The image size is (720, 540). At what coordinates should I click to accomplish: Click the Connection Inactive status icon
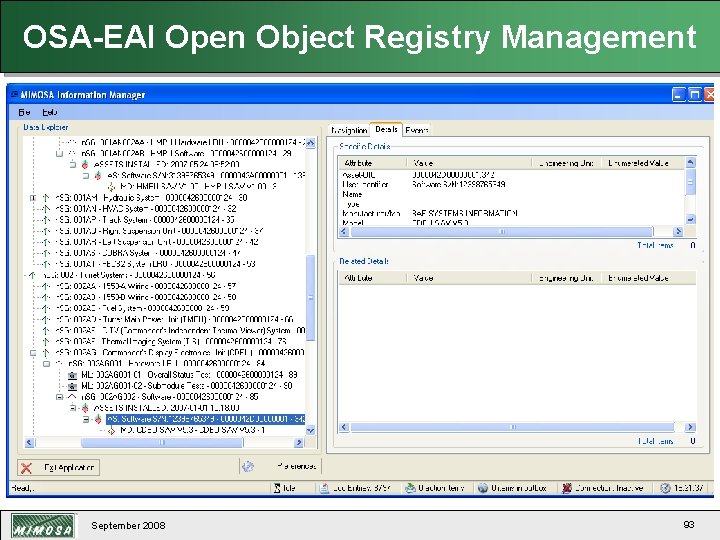567,488
